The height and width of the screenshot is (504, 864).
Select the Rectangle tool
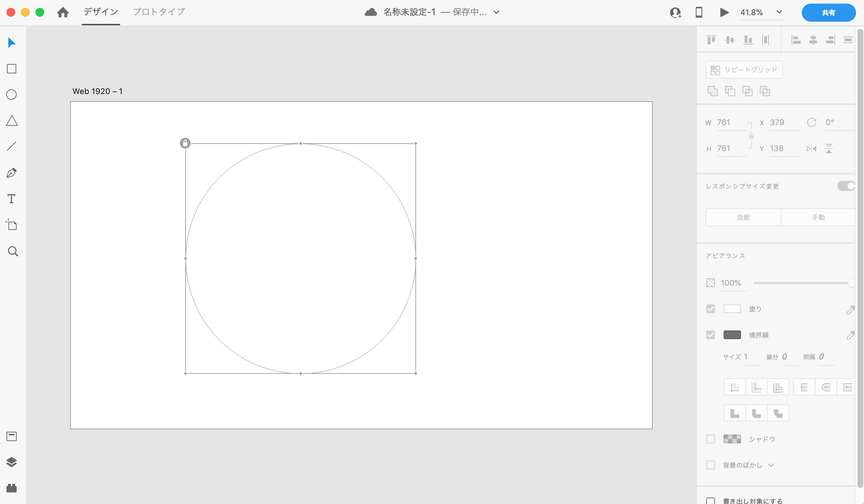[12, 69]
